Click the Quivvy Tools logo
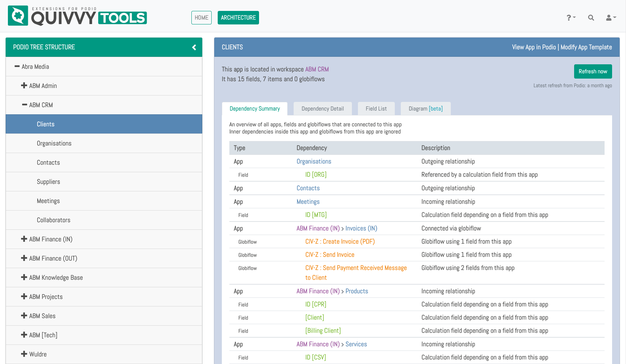The width and height of the screenshot is (626, 364). [x=77, y=16]
